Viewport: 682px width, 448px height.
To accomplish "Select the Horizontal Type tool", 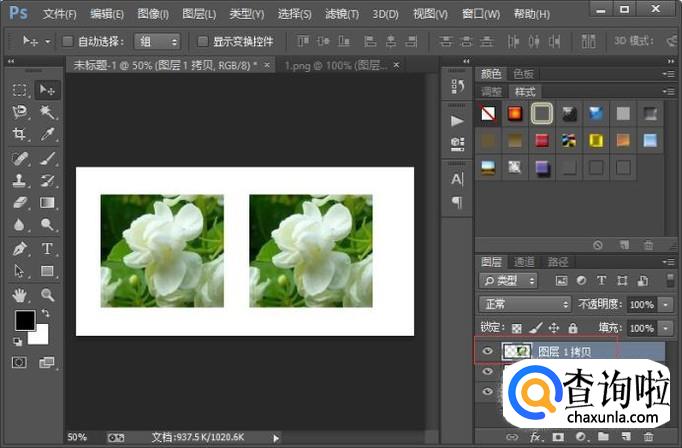I will click(x=47, y=249).
